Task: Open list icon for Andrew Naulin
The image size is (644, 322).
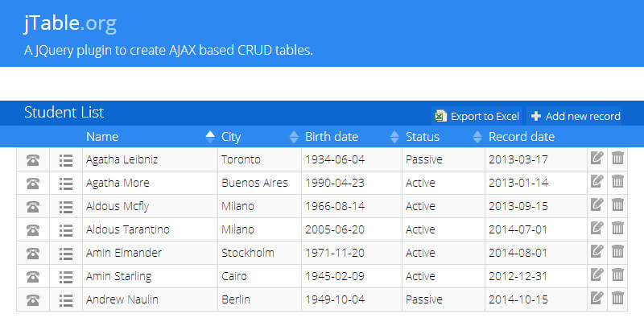Action: coord(66,299)
